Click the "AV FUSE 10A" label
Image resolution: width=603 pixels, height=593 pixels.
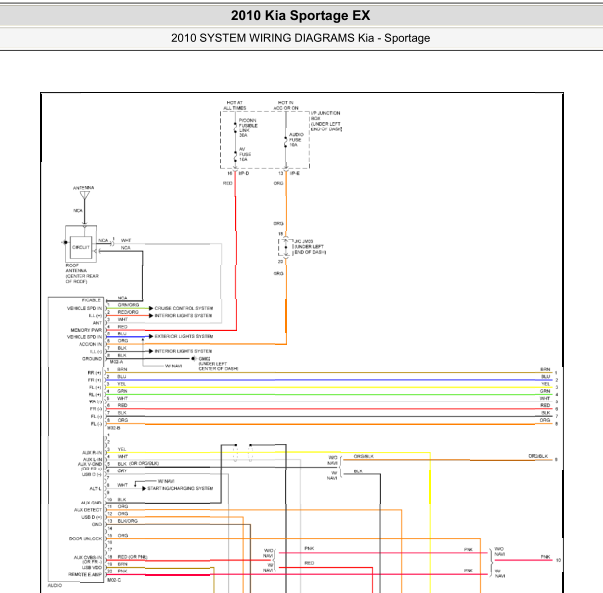[245, 154]
